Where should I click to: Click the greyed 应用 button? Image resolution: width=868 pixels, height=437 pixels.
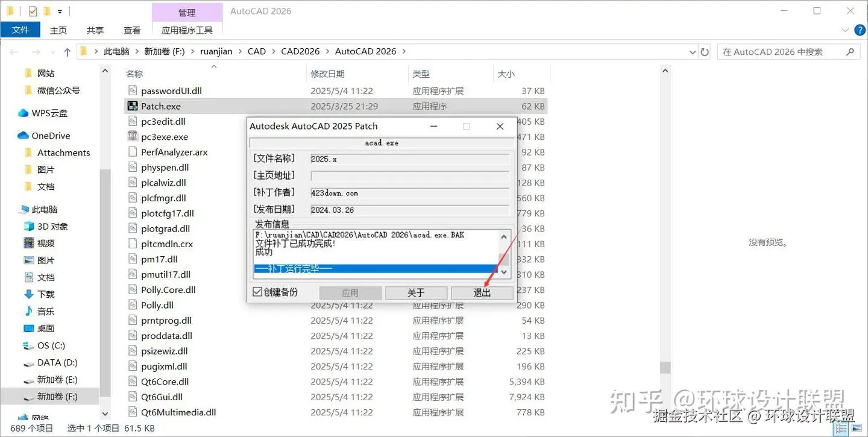[350, 293]
